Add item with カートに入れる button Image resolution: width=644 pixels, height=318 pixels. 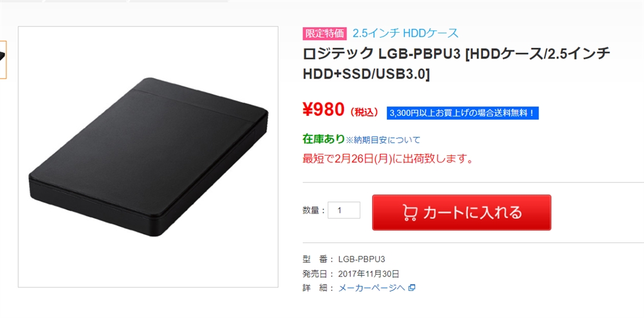tap(462, 212)
